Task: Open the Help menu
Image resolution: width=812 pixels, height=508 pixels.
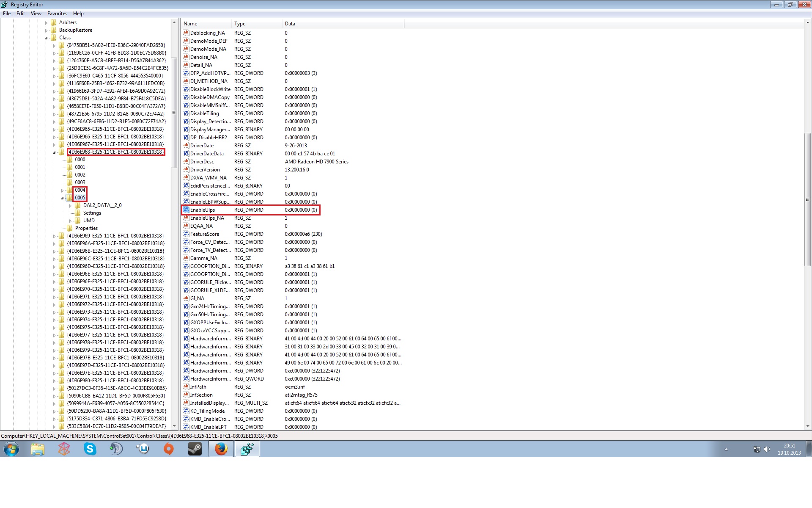Action: [x=78, y=14]
